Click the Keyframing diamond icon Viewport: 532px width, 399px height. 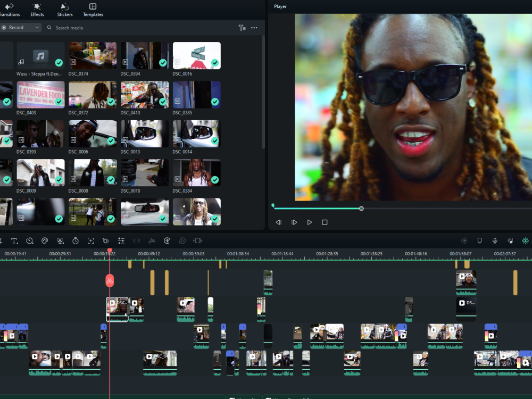[x=106, y=241]
